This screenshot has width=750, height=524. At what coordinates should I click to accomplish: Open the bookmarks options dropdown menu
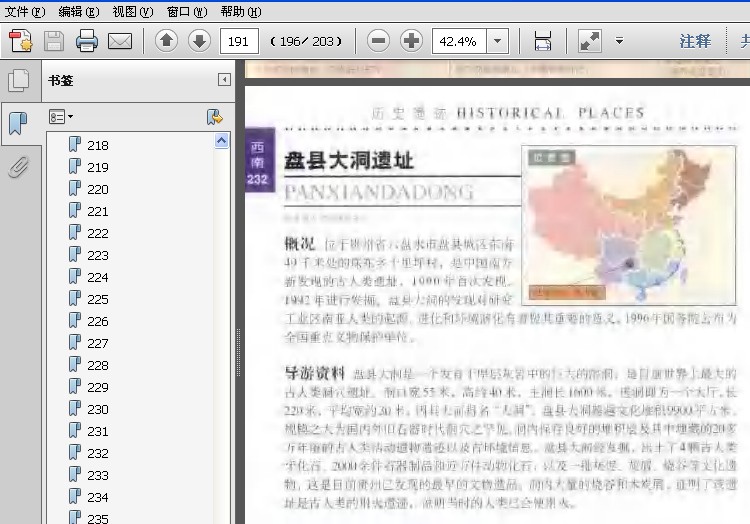[61, 117]
